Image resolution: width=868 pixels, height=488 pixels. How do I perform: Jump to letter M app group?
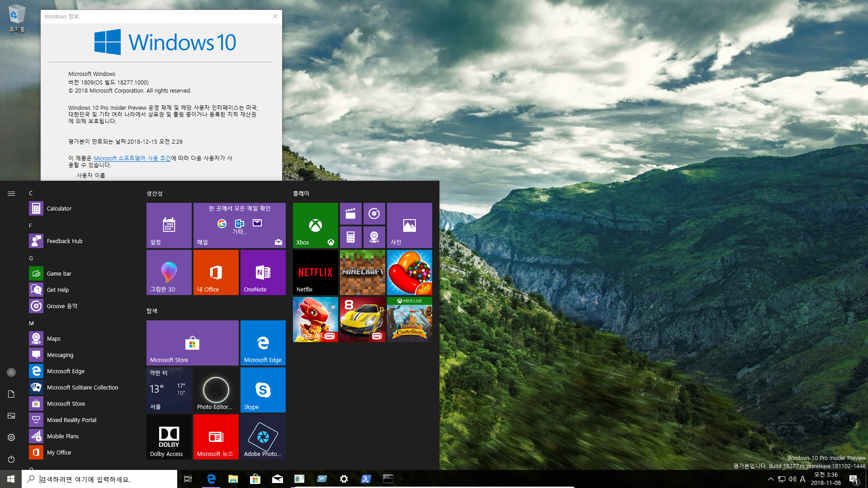point(31,323)
